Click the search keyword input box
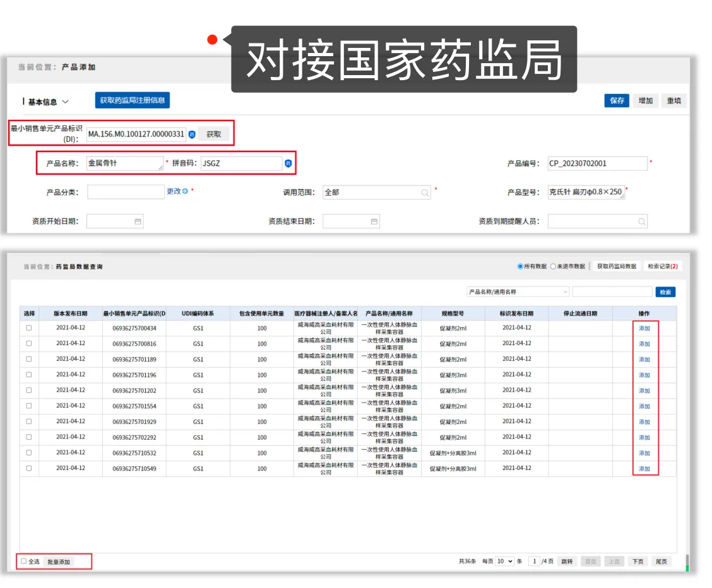This screenshot has width=712, height=588. pyautogui.click(x=612, y=291)
